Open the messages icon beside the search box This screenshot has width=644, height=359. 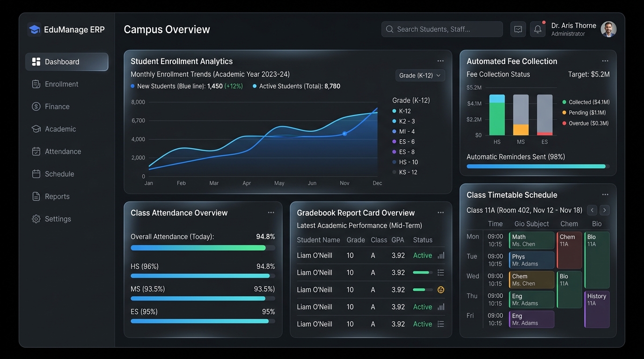tap(518, 29)
